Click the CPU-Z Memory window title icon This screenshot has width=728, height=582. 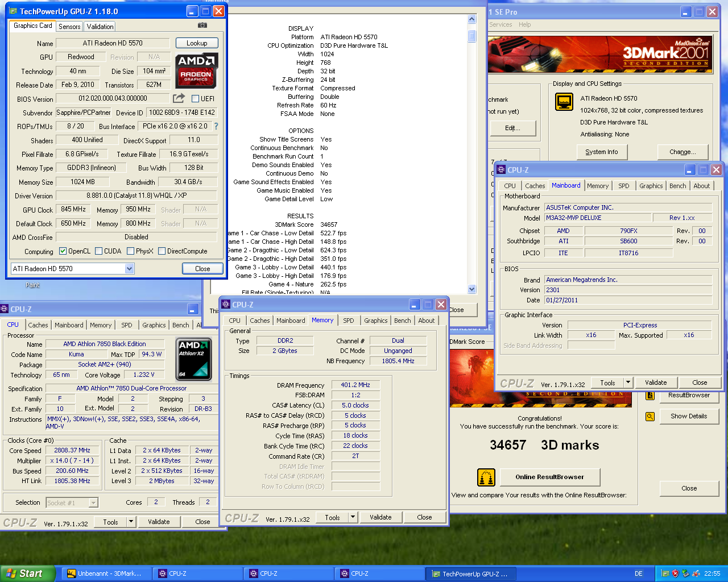coord(226,305)
